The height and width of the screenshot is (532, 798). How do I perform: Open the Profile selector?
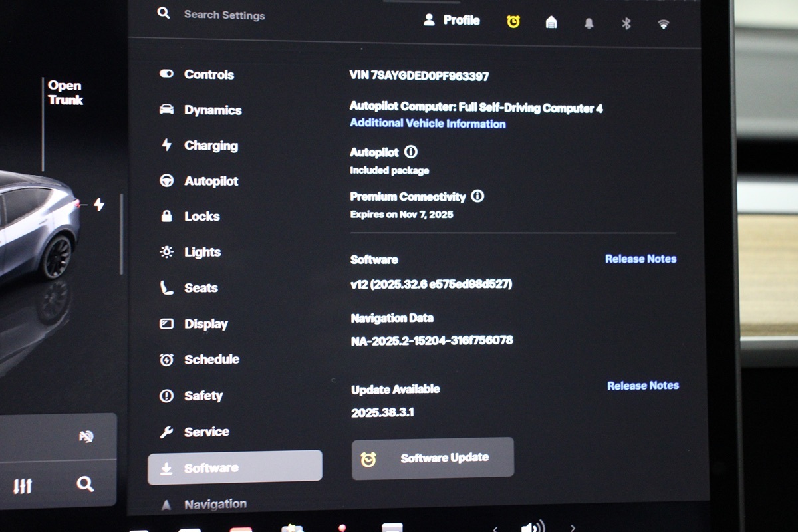coord(452,21)
